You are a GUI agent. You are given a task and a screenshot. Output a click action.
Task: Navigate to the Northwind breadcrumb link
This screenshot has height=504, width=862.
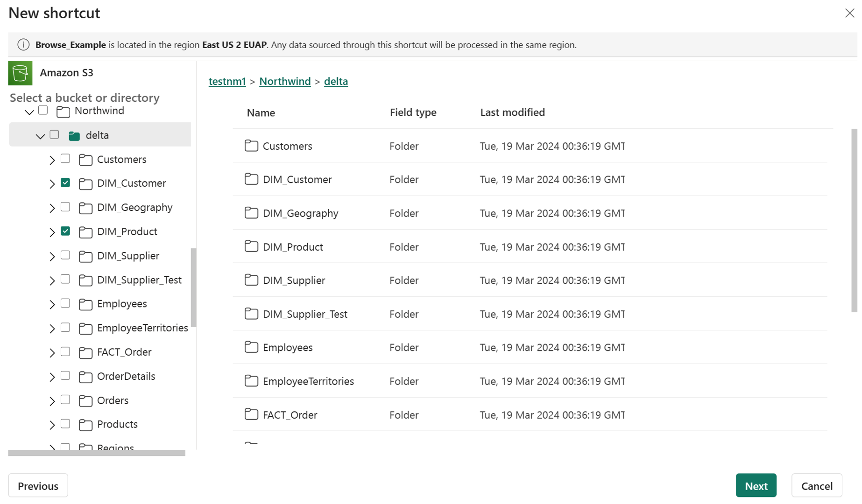tap(285, 81)
